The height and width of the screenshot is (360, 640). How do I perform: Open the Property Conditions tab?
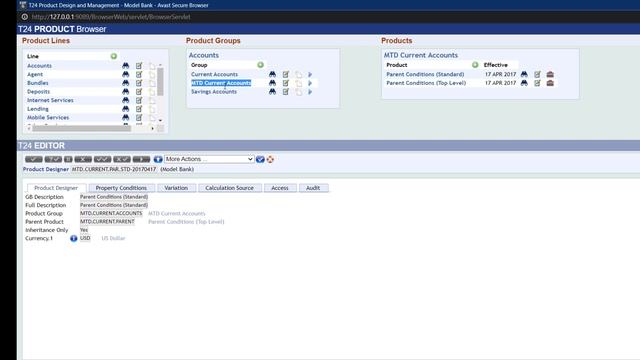tap(121, 188)
